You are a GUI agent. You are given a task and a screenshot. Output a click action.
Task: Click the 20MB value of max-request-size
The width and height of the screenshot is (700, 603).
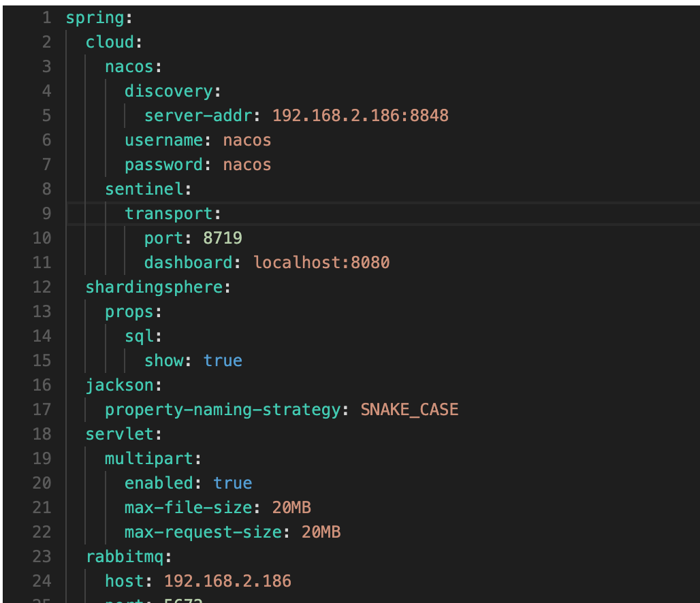coord(321,532)
